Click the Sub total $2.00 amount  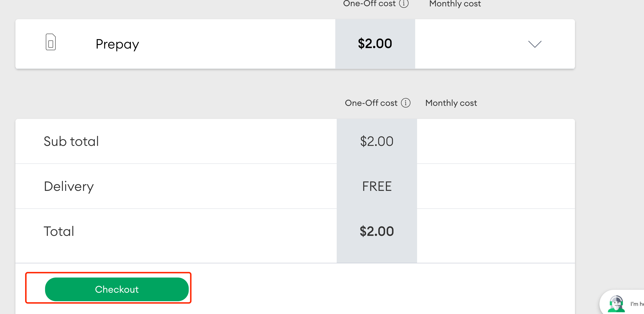pyautogui.click(x=377, y=141)
